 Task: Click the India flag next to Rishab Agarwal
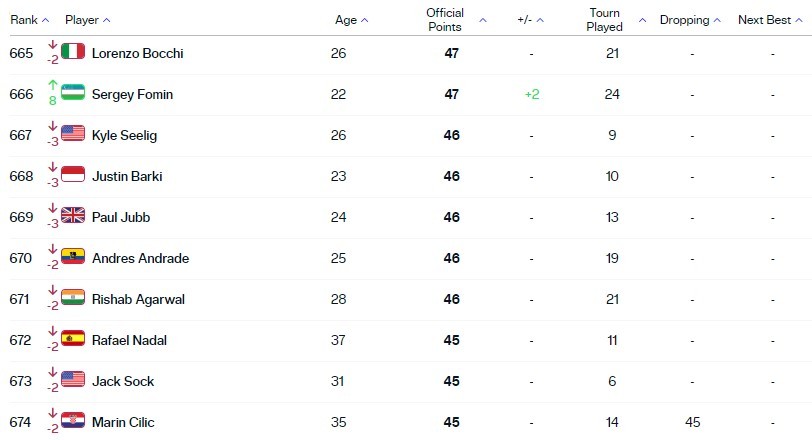(x=73, y=297)
